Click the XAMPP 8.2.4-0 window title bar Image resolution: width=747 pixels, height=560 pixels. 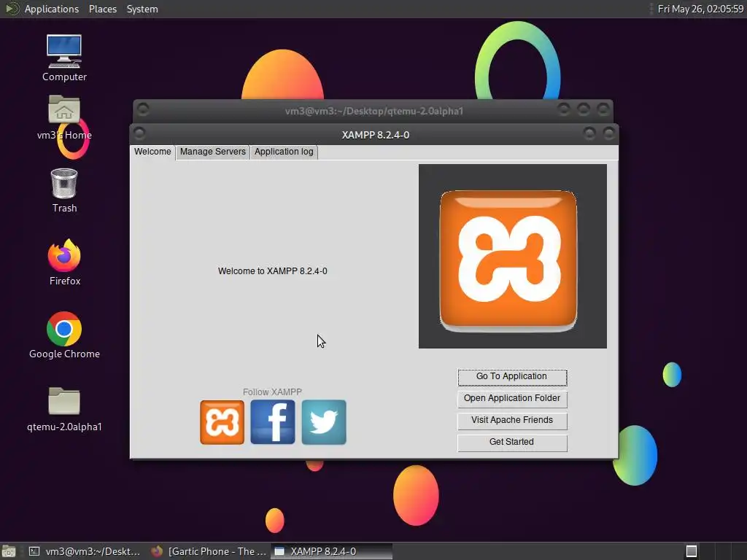pyautogui.click(x=376, y=135)
